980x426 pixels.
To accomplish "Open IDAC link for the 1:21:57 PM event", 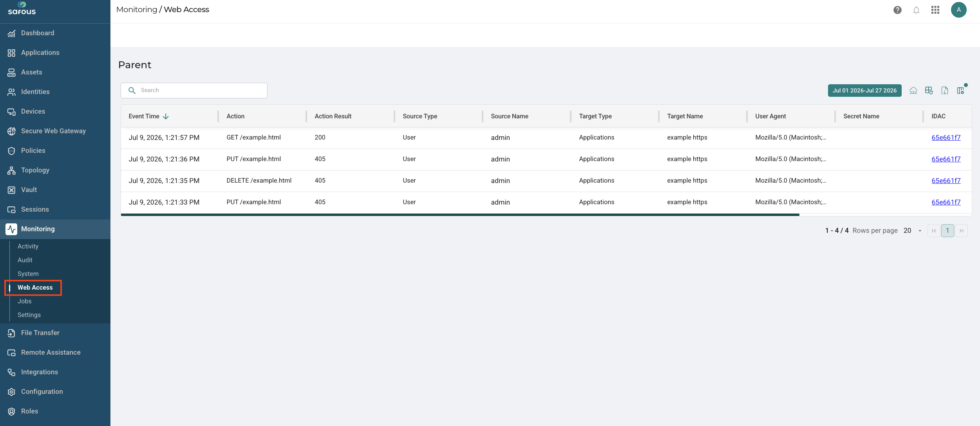I will coord(946,138).
